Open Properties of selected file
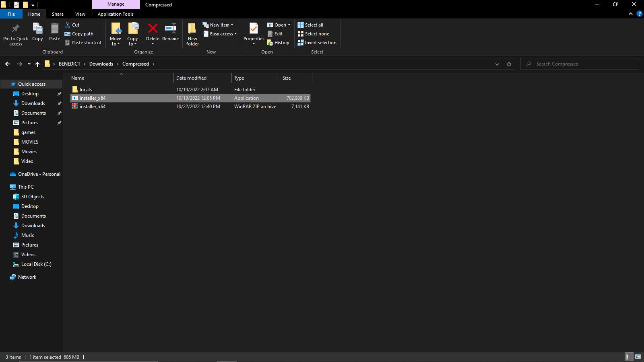Viewport: 644px width, 362px height. 254,29
